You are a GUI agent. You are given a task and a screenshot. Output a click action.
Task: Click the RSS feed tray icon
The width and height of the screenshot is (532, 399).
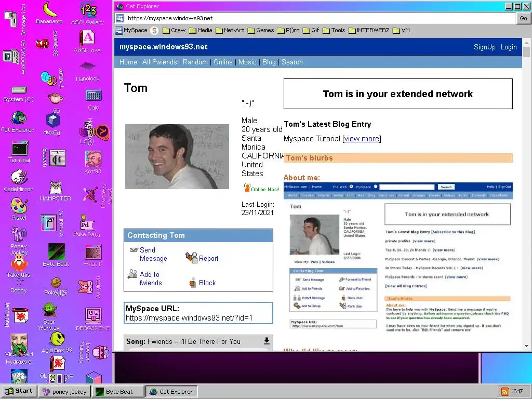point(505,392)
